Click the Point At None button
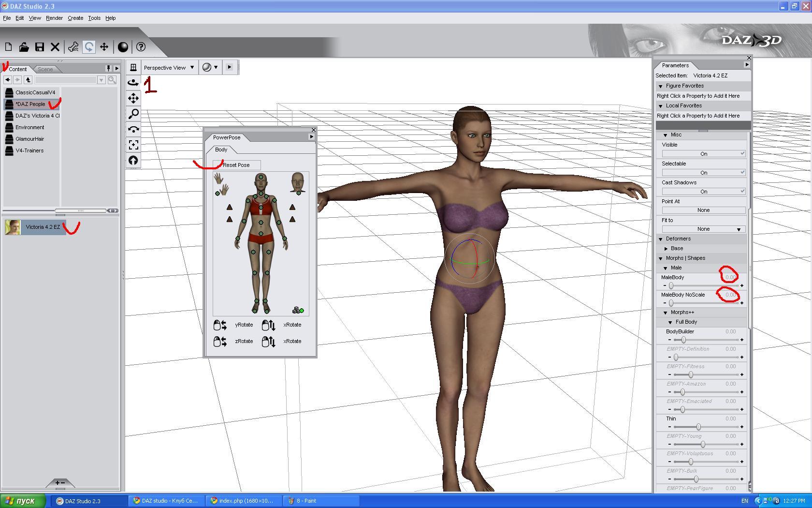Viewport: 812px width, 508px height. (703, 210)
